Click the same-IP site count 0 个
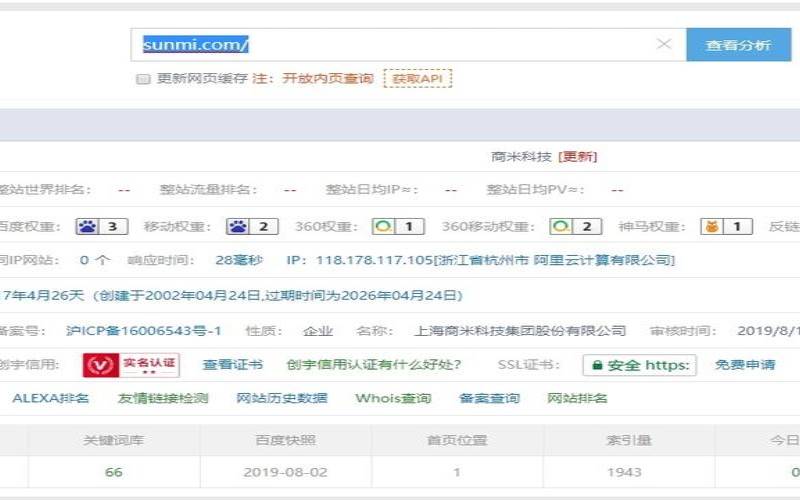Viewport: 800px width, 500px height. click(94, 260)
